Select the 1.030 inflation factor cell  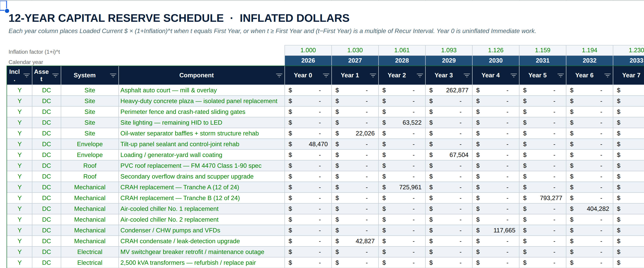tap(355, 50)
